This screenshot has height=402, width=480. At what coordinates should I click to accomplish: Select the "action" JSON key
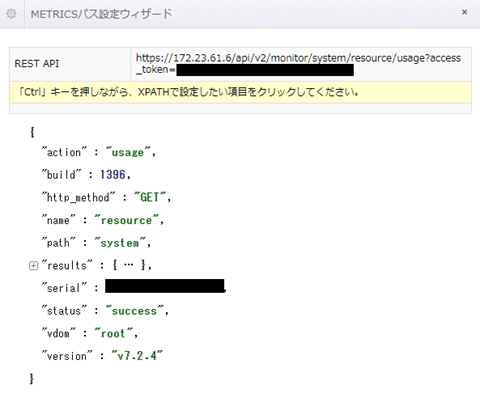click(64, 152)
